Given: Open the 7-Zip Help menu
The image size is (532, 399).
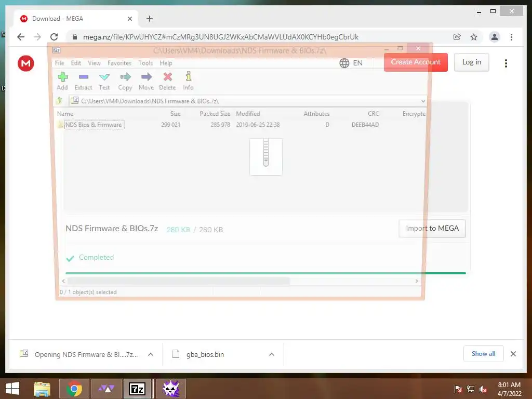Looking at the screenshot, I should click(x=166, y=63).
